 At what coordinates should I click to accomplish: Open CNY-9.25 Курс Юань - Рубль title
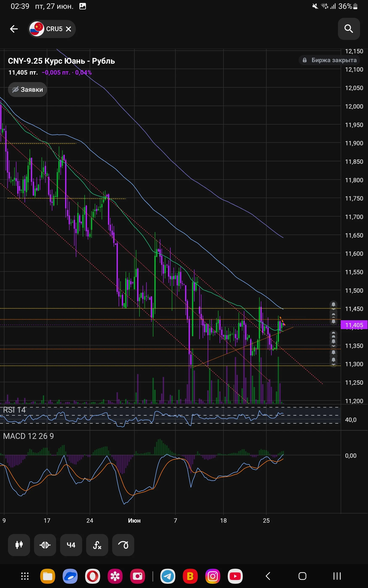61,61
